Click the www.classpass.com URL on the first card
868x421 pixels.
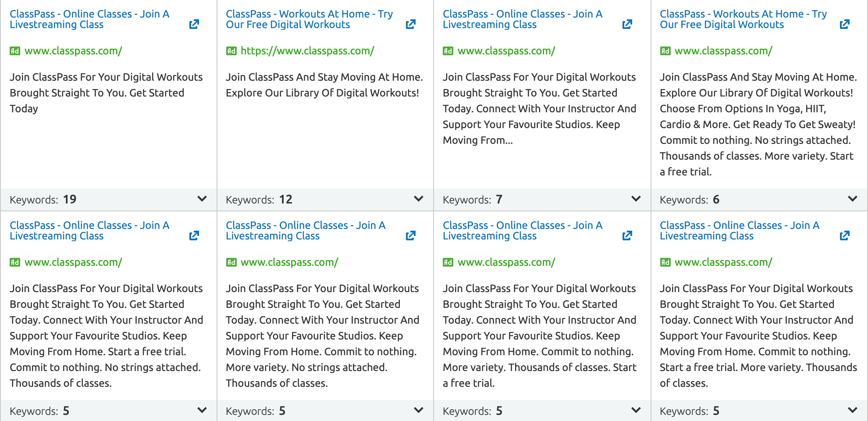click(x=73, y=51)
